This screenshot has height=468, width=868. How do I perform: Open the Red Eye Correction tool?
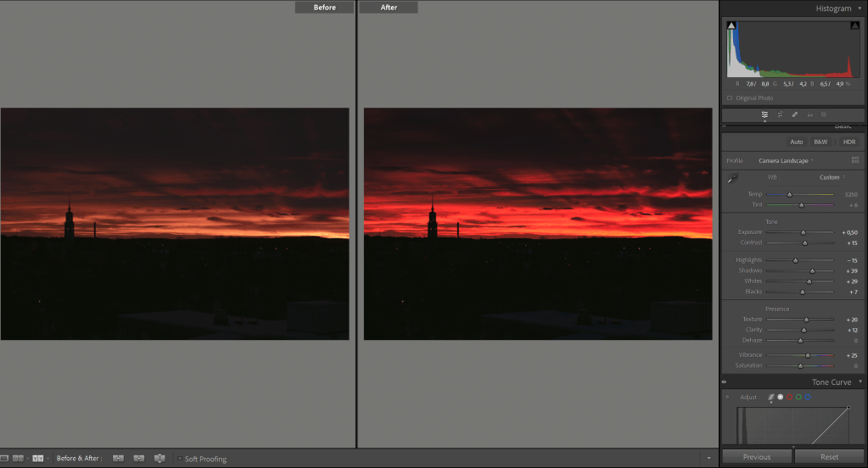(809, 114)
